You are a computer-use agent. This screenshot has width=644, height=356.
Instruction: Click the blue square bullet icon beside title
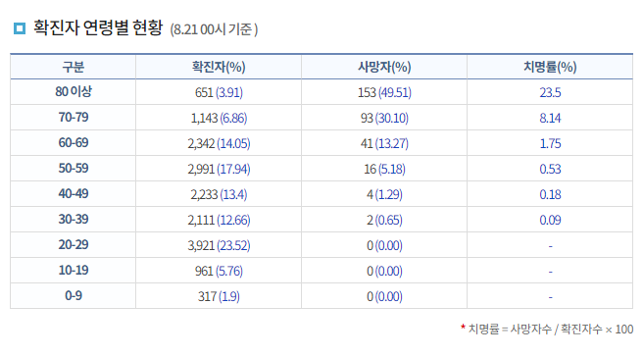tap(20, 28)
